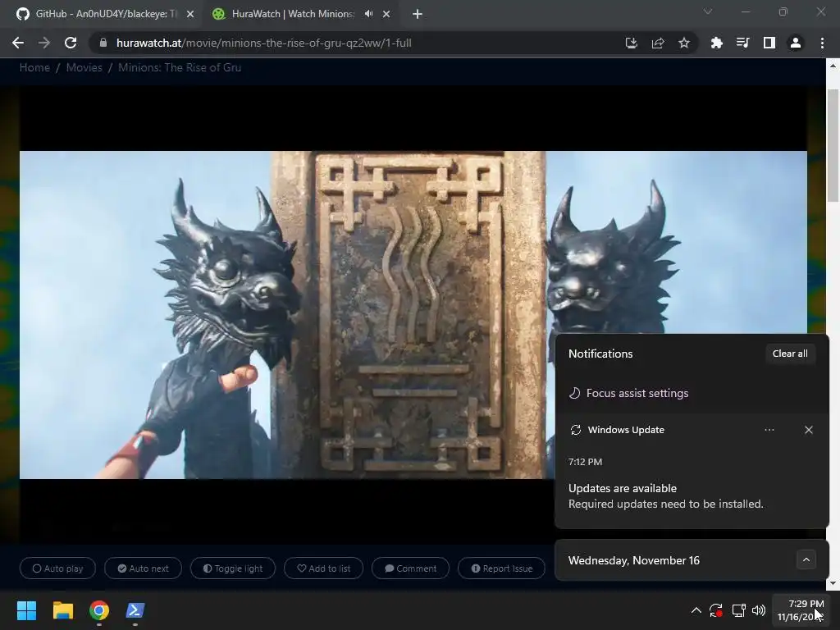Close the HuraWatch tab
This screenshot has height=630, width=840.
(x=386, y=15)
